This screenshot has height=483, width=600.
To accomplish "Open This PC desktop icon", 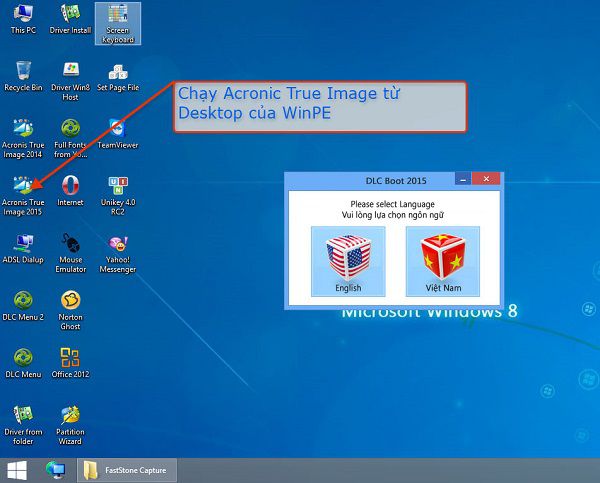I will click(23, 18).
